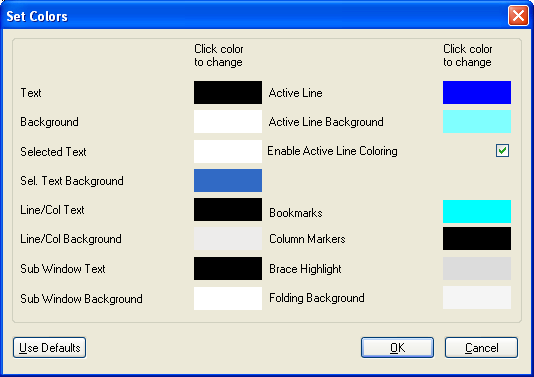Close the Set Colors window
The width and height of the screenshot is (534, 377).
518,16
